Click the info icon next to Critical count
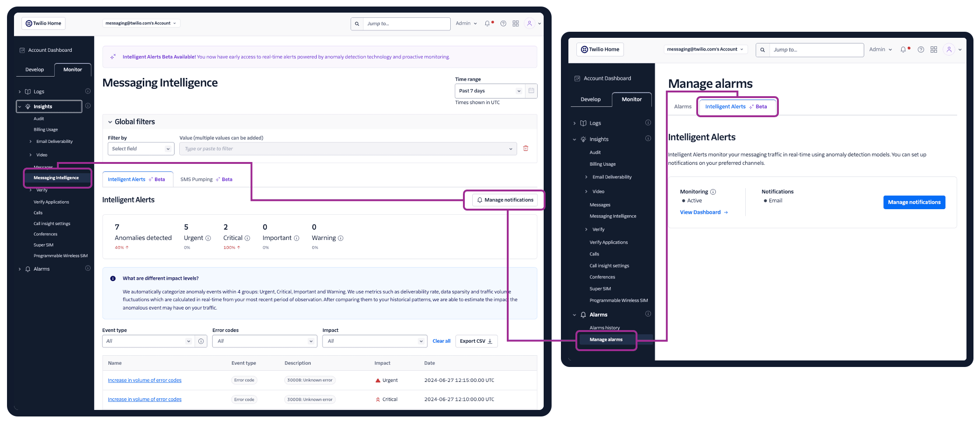980x423 pixels. (x=247, y=238)
